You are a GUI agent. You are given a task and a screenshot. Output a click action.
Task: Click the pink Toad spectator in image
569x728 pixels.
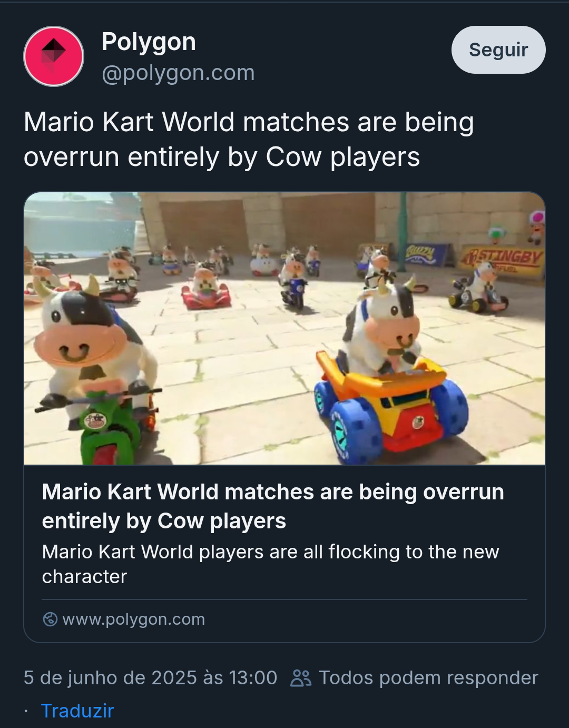pyautogui.click(x=536, y=226)
